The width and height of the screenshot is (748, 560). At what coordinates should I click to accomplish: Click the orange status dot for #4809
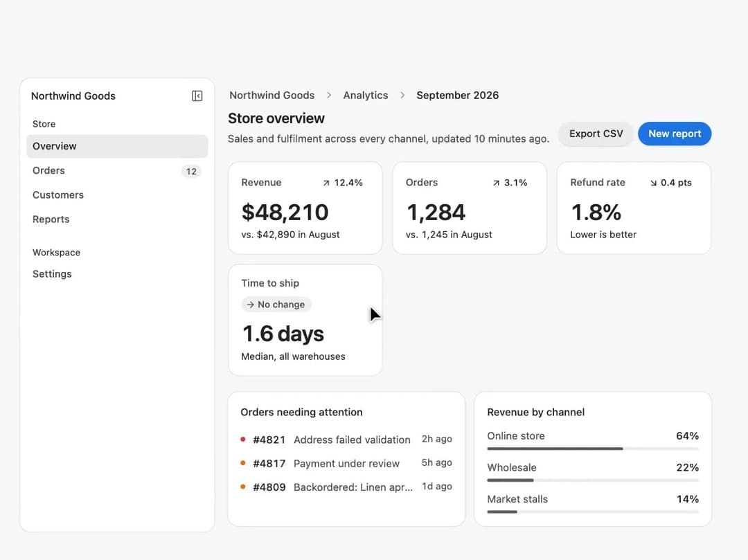(243, 487)
